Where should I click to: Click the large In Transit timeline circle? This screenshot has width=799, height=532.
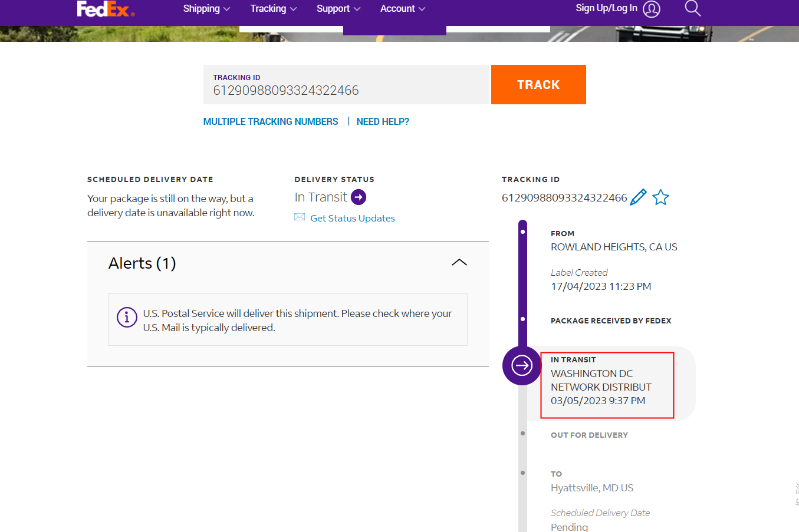pos(521,366)
